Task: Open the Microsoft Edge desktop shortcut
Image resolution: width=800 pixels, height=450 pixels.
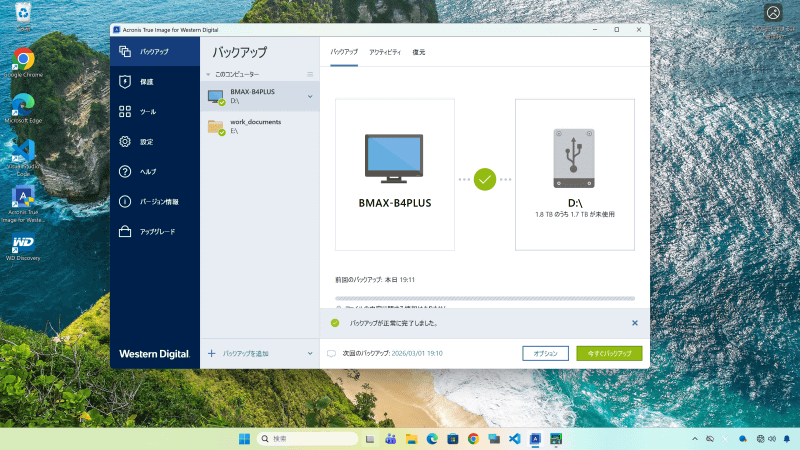Action: [23, 108]
